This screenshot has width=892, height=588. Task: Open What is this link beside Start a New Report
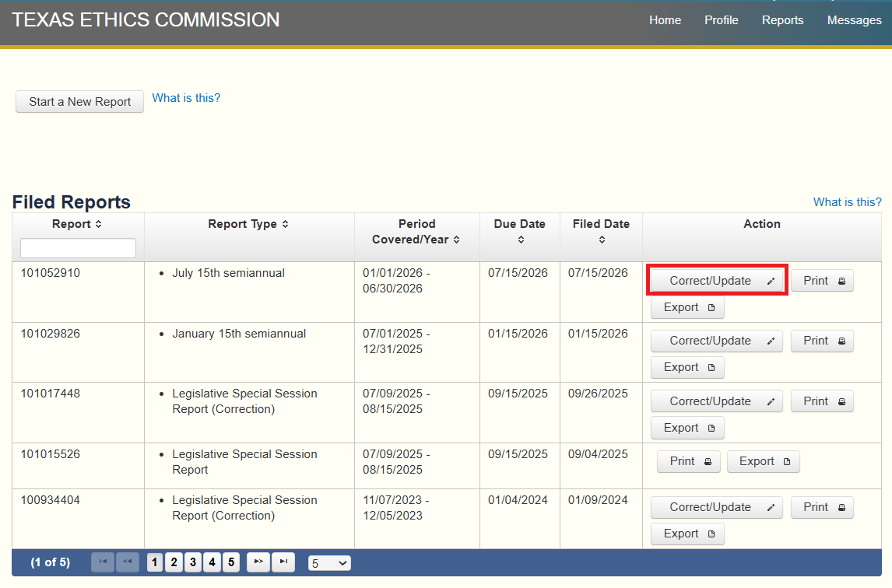(x=186, y=98)
